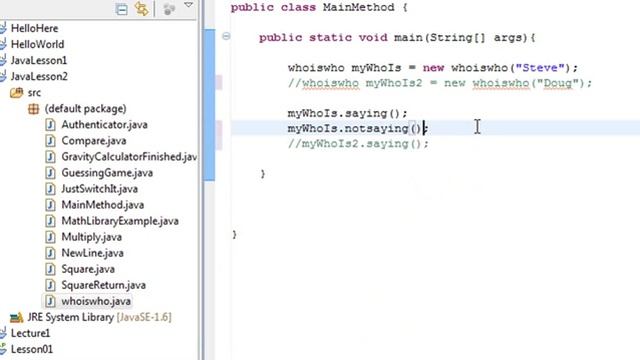Select the HelloWorld project
The width and height of the screenshot is (640, 360).
tap(37, 44)
